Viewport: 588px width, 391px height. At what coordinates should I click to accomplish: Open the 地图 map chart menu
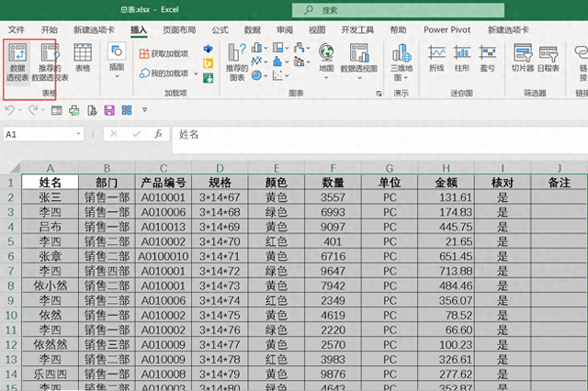click(326, 61)
